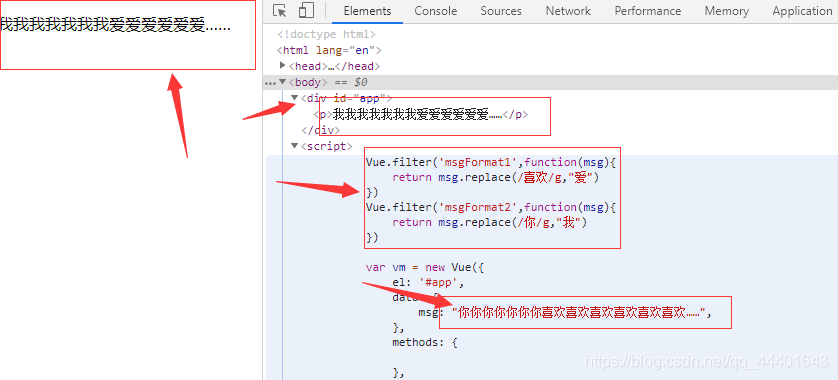This screenshot has width=838, height=380.
Task: Select the p element row
Action: (421, 114)
